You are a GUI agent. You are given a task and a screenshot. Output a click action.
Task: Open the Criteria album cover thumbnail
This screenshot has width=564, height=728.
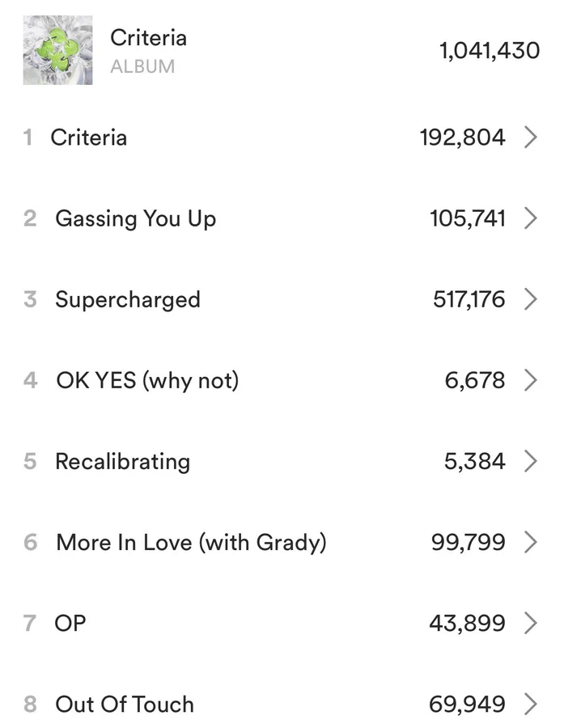(x=57, y=50)
